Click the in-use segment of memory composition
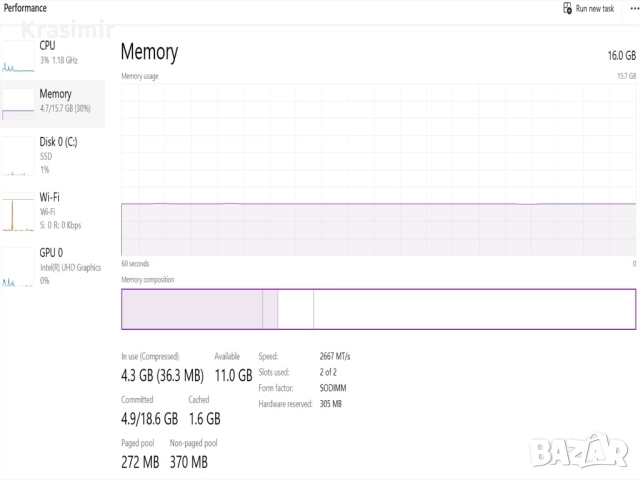The width and height of the screenshot is (640, 480). 191,309
